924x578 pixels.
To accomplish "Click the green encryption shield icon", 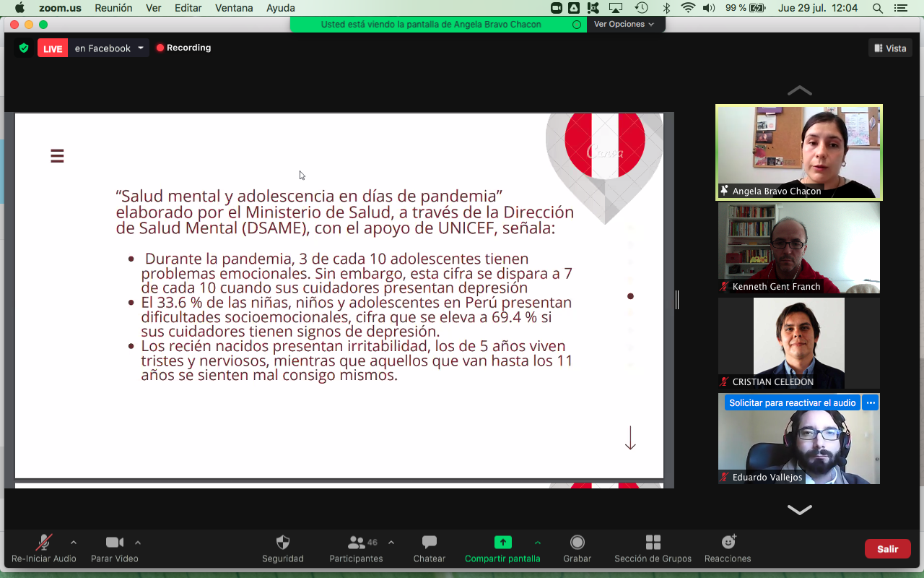I will pyautogui.click(x=24, y=48).
